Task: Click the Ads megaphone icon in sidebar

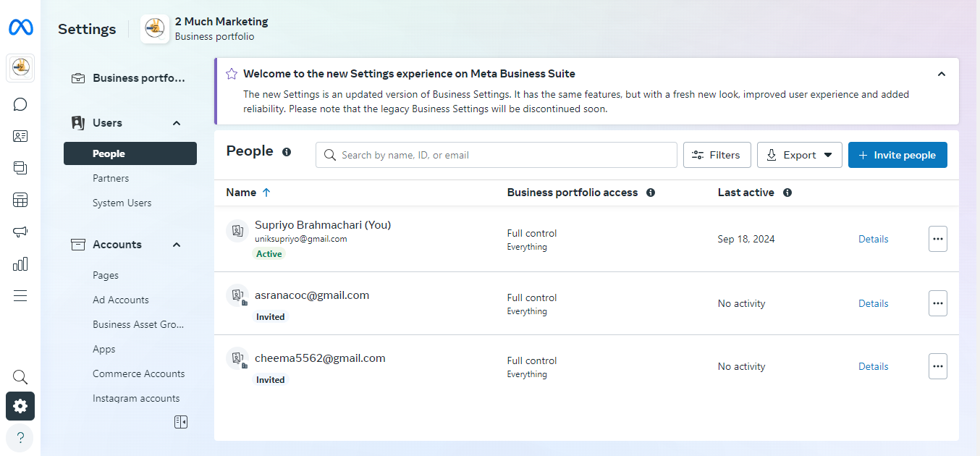Action: coord(20,232)
